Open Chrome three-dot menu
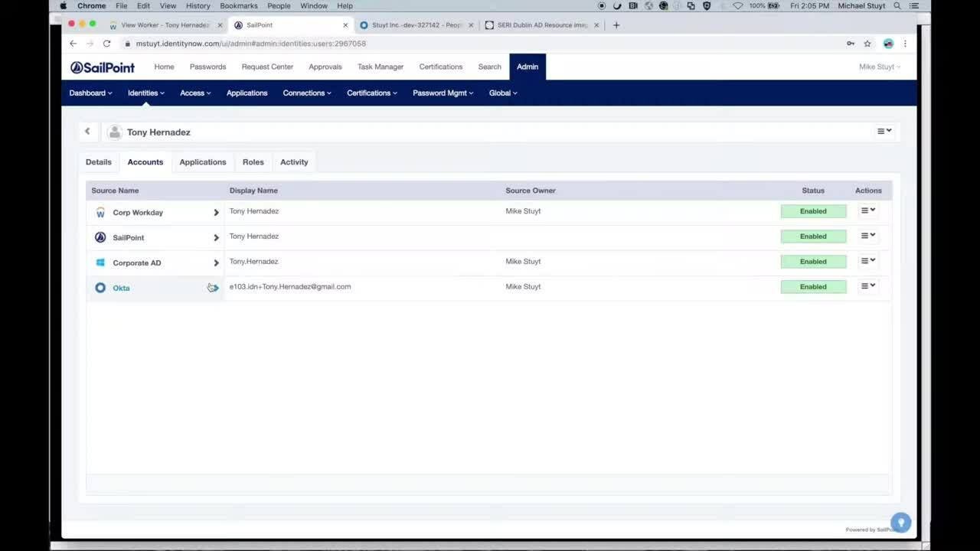The width and height of the screenshot is (980, 551). click(x=905, y=44)
